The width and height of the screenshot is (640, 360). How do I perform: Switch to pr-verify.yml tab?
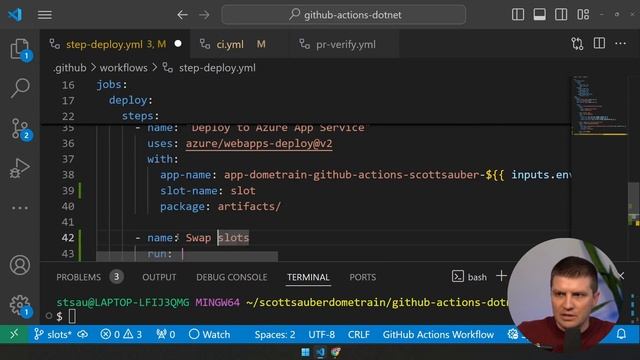click(x=345, y=44)
